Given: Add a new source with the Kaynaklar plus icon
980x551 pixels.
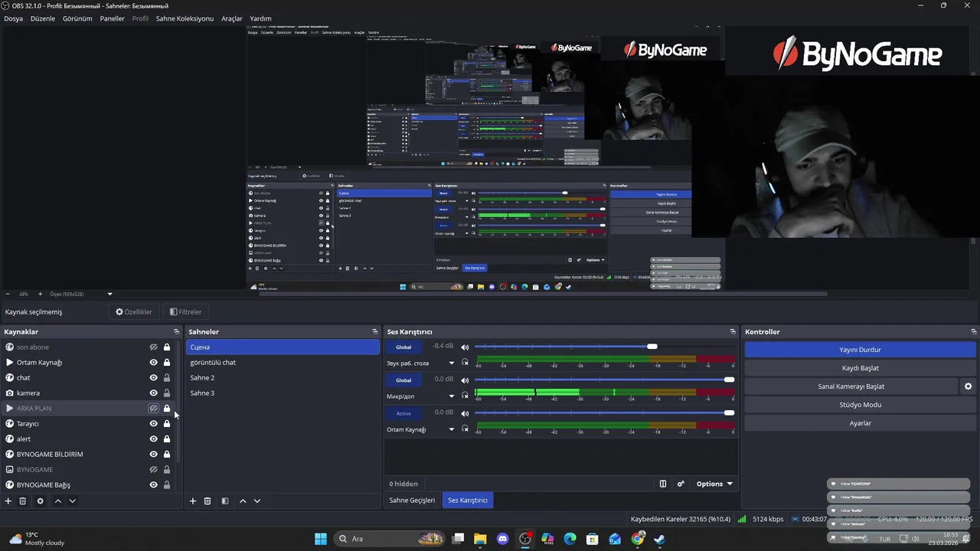Looking at the screenshot, I should click(x=8, y=500).
